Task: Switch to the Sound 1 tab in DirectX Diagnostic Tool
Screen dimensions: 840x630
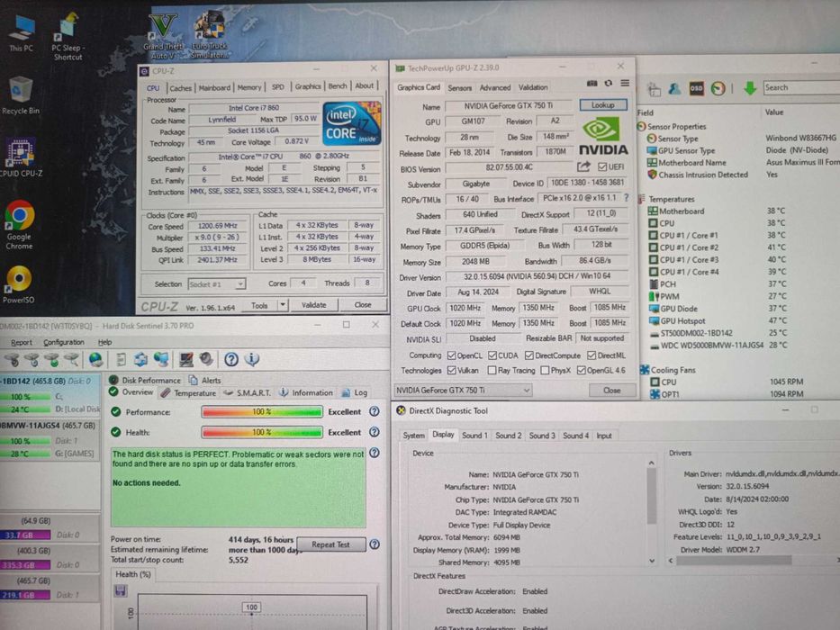Action: 474,436
